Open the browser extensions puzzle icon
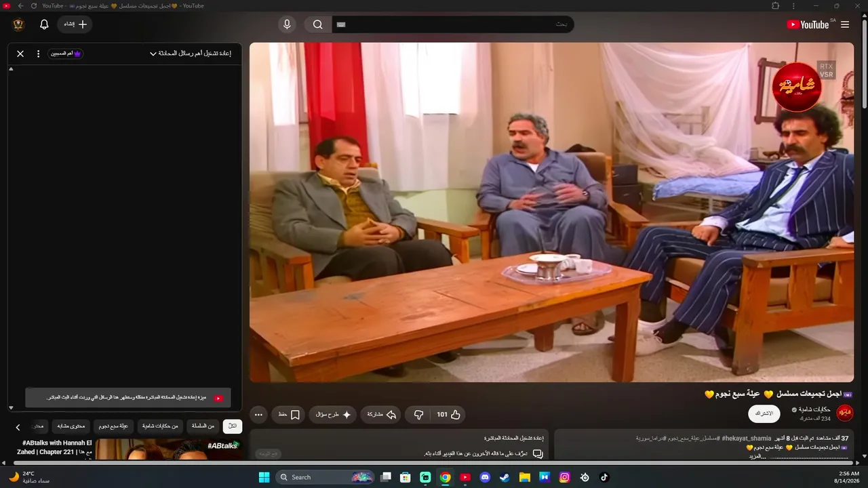The image size is (868, 488). pos(776,6)
